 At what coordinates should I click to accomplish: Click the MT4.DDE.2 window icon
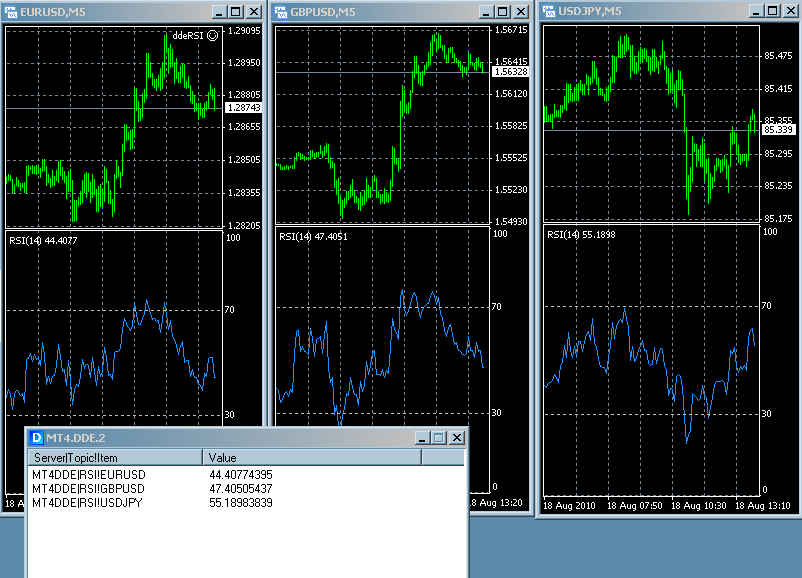point(36,437)
